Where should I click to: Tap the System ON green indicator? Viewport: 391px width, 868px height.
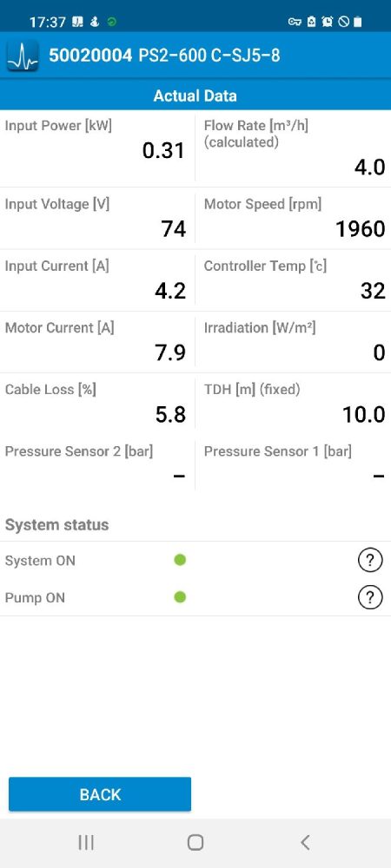(x=180, y=560)
